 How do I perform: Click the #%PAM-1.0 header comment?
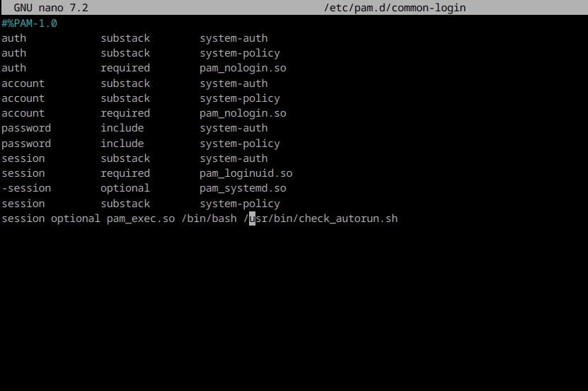pyautogui.click(x=29, y=23)
